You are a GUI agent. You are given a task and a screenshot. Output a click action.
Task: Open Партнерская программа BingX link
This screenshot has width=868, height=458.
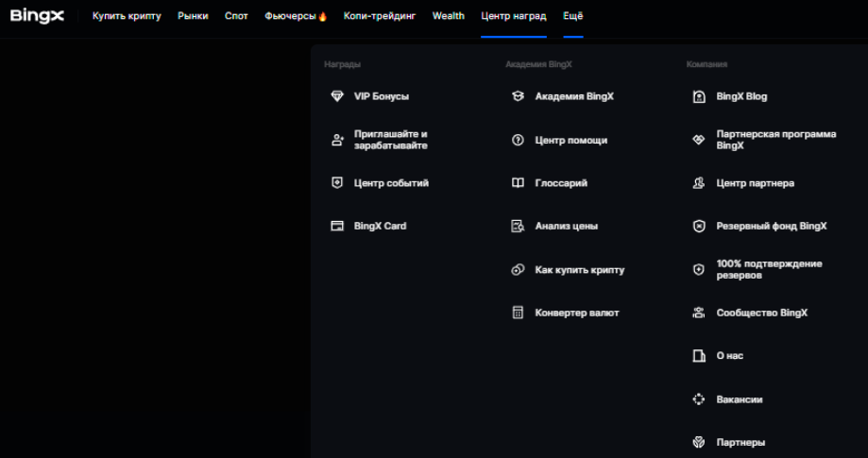point(776,140)
